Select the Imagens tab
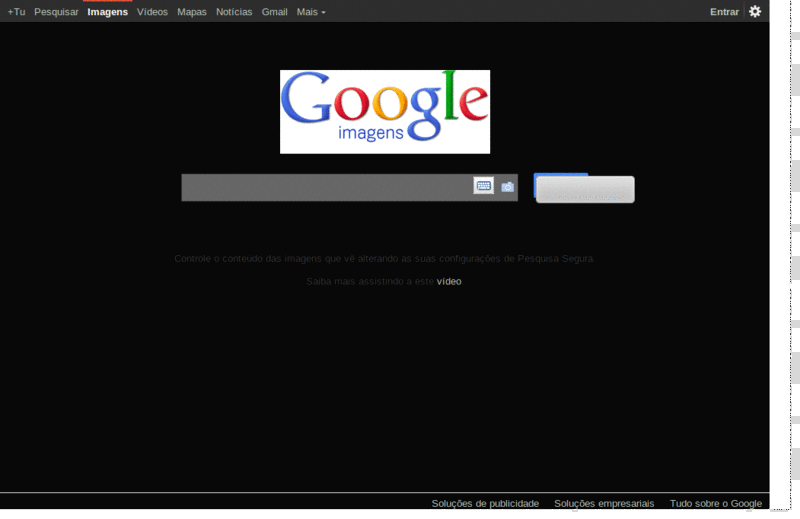This screenshot has width=800, height=519. tap(107, 12)
